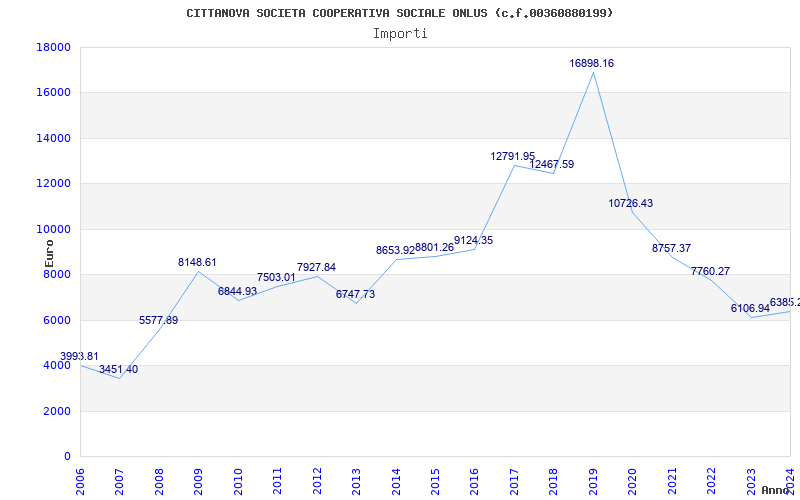Screen dimensions: 800x500
Task: Click the 10000 y-axis tick label
Action: (54, 229)
